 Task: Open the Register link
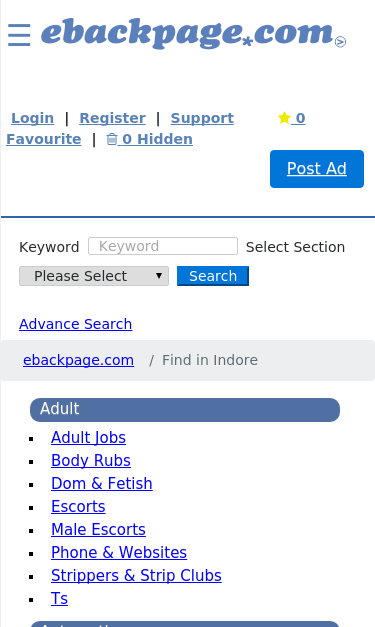[x=112, y=118]
